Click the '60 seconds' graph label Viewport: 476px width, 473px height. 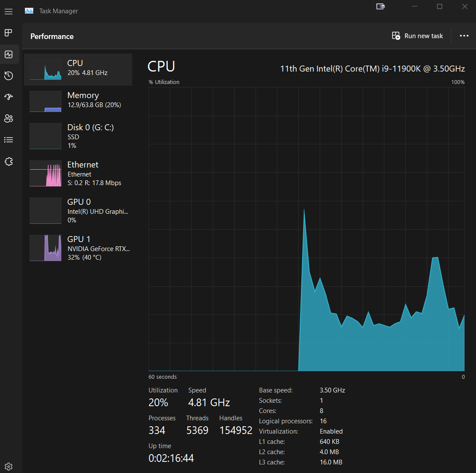162,377
